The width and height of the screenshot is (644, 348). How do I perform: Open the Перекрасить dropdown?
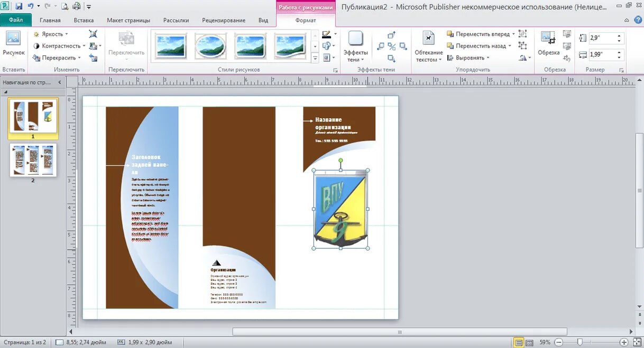point(57,58)
